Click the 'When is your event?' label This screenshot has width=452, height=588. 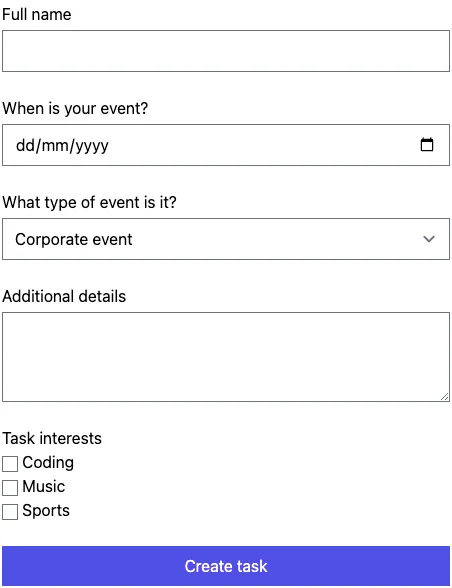(x=75, y=109)
